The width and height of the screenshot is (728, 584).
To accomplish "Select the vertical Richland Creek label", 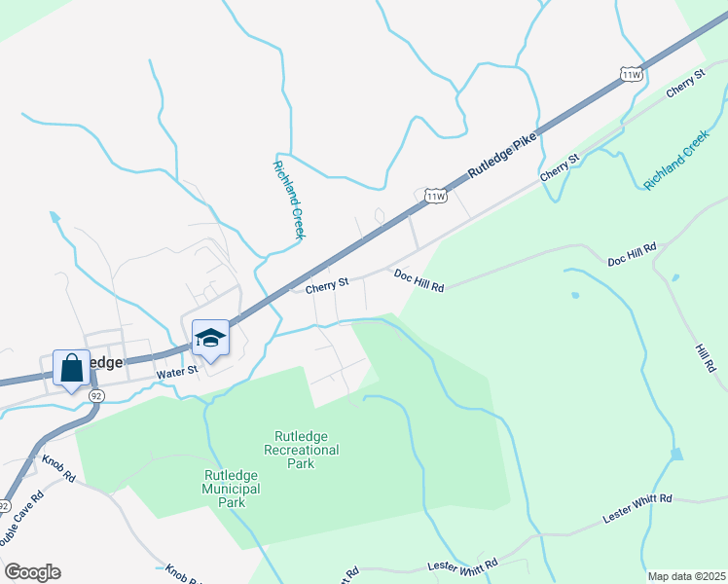I will (289, 201).
